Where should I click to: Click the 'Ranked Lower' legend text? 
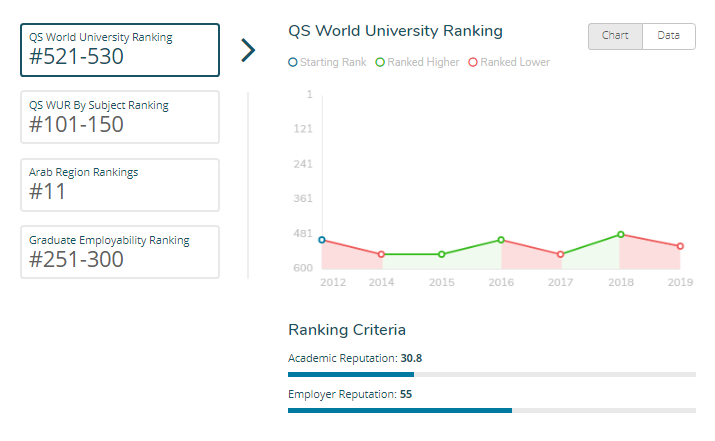click(515, 62)
